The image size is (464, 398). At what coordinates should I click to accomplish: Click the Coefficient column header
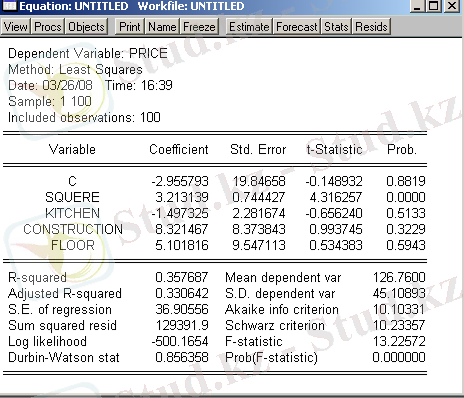coord(179,149)
